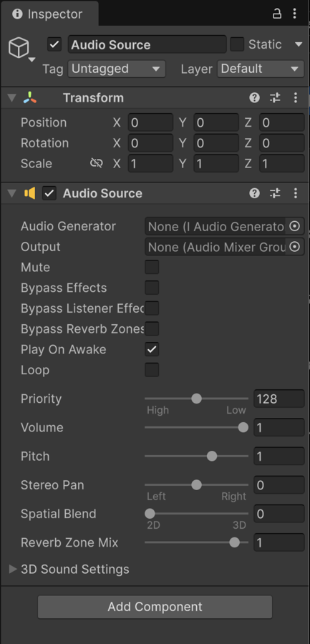Select the Inspector tab
310x644 pixels.
pyautogui.click(x=49, y=14)
